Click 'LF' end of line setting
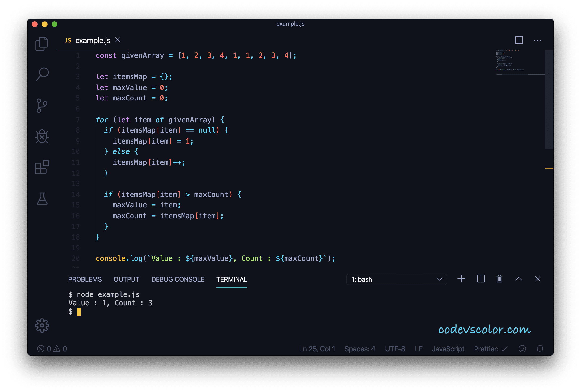Viewport: 581px width, 392px height. coord(419,349)
